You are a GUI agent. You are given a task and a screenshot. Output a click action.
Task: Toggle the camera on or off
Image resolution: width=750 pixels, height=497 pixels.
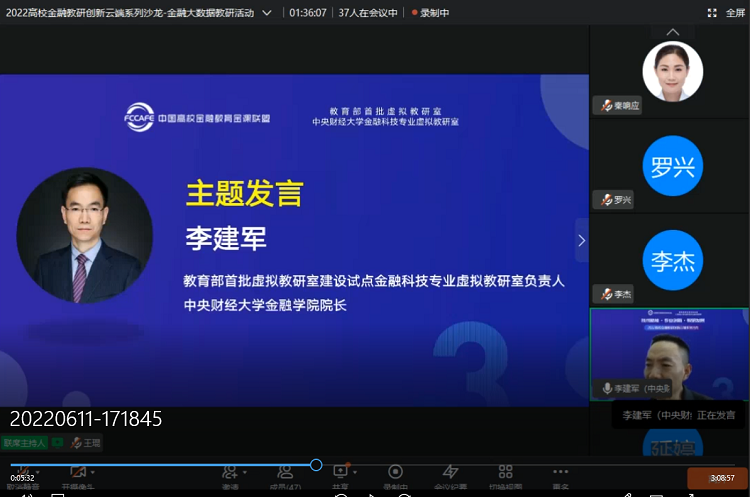coord(77,472)
